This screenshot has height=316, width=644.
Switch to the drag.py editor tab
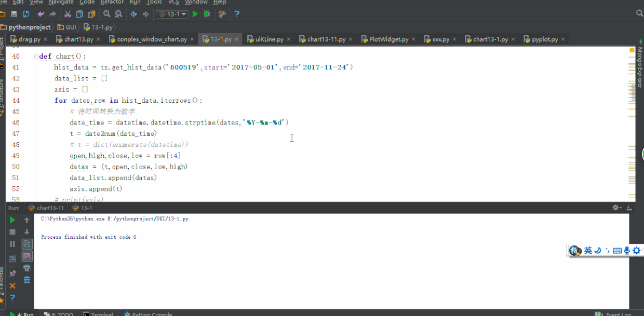(29, 39)
